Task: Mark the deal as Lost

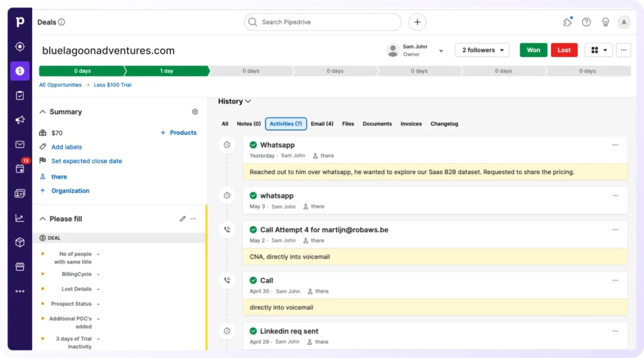Action: click(564, 50)
